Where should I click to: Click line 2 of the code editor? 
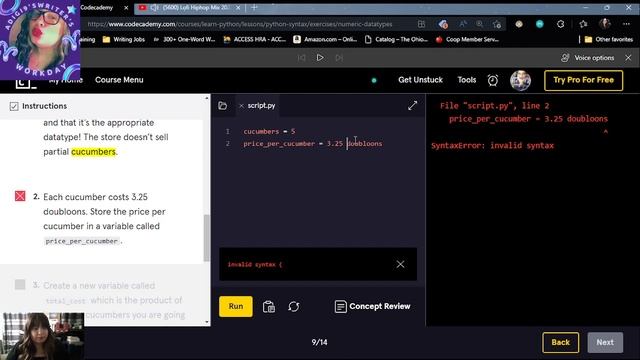(313, 144)
